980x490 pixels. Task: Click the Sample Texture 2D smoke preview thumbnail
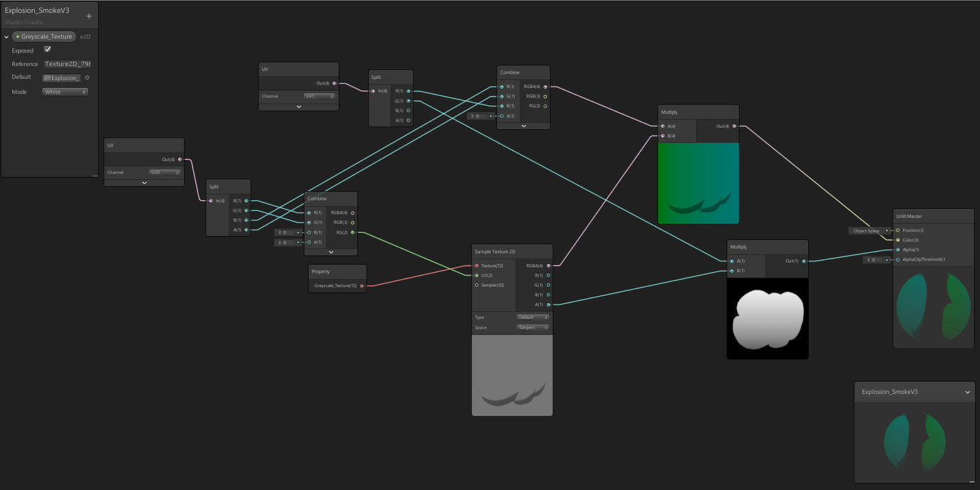point(512,374)
